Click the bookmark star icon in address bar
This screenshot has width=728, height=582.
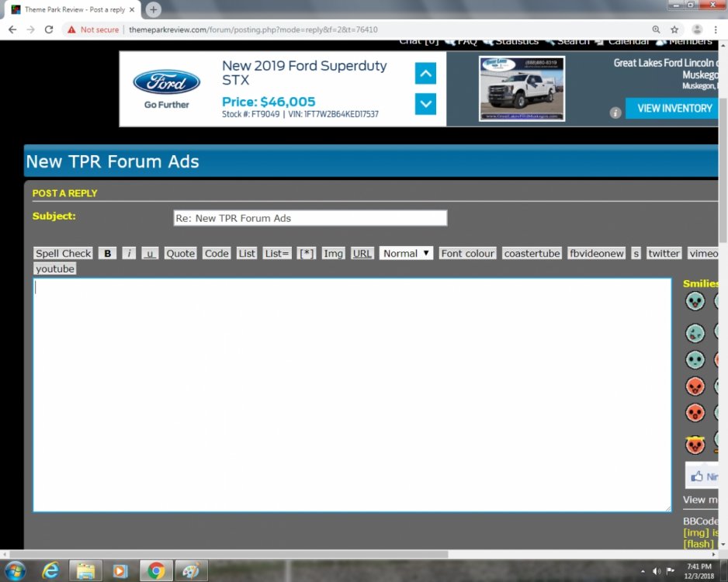coord(675,29)
